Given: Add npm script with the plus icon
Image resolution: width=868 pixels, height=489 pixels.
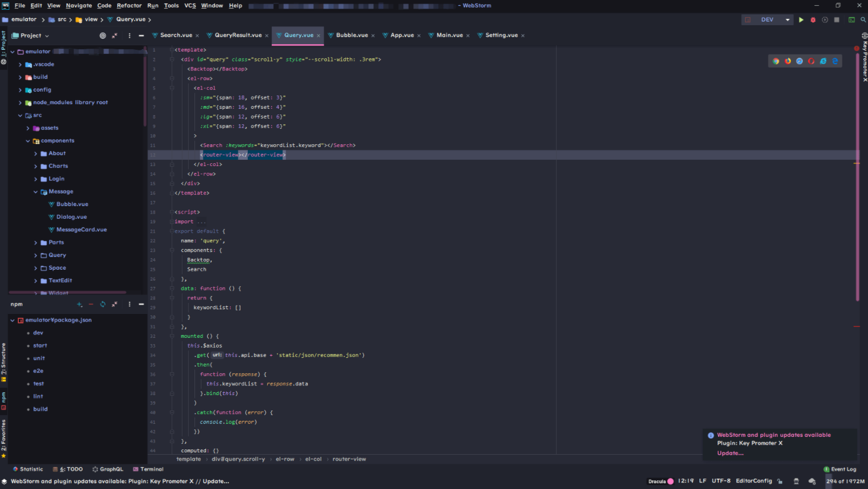Looking at the screenshot, I should pyautogui.click(x=80, y=305).
